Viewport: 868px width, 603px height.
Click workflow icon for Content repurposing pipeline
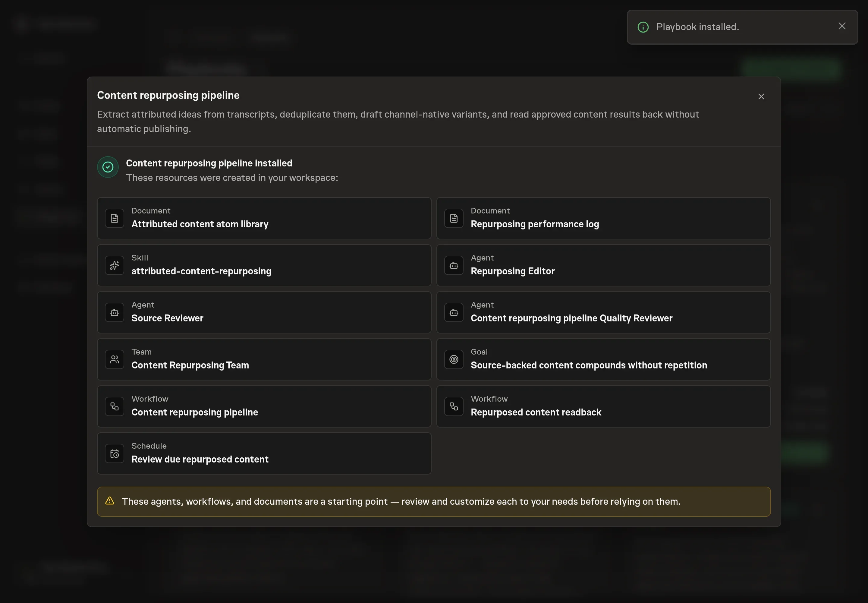pos(115,406)
